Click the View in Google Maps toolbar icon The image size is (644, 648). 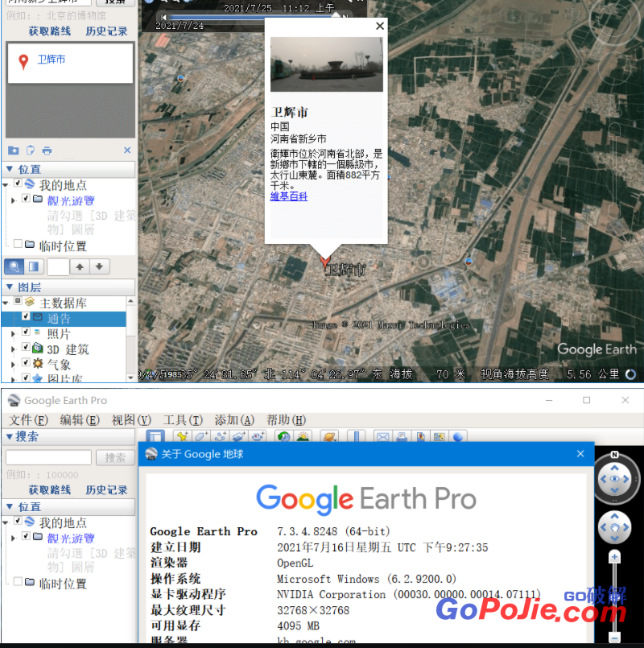(x=439, y=436)
